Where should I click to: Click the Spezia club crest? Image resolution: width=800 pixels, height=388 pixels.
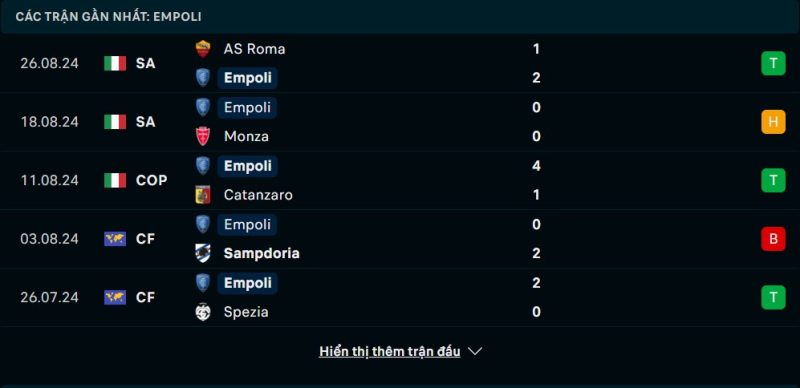tap(203, 312)
